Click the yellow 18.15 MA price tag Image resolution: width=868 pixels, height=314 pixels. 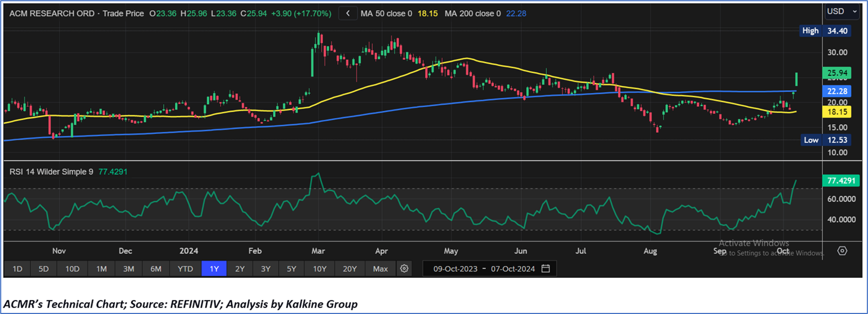point(837,112)
